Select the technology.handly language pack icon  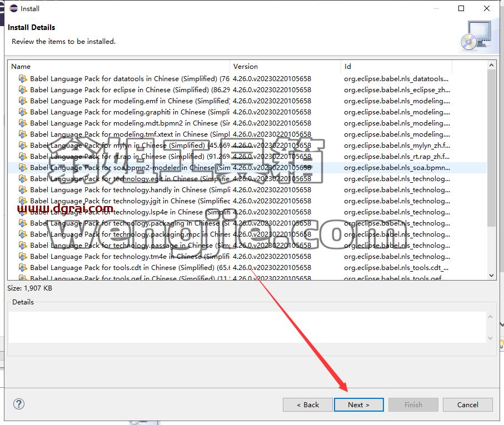point(22,190)
